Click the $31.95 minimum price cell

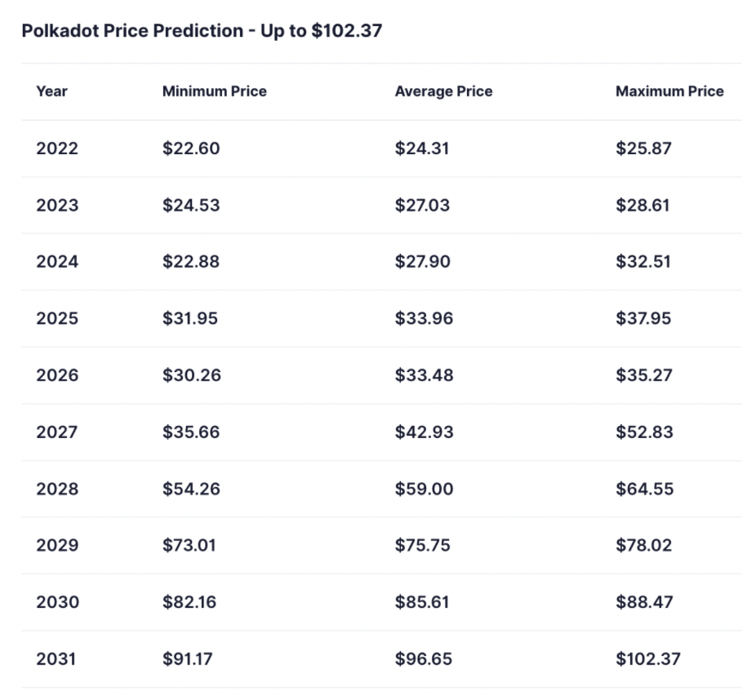tap(190, 318)
